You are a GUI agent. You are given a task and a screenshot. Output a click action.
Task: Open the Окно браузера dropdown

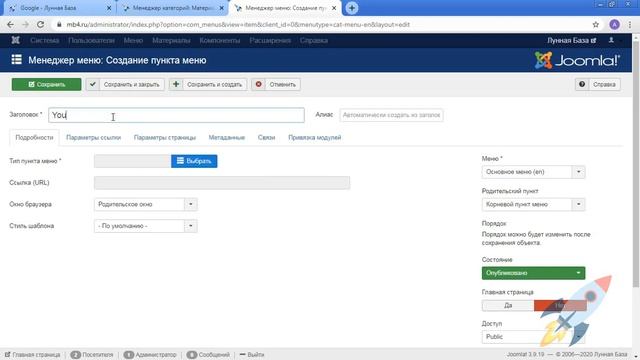[x=146, y=204]
